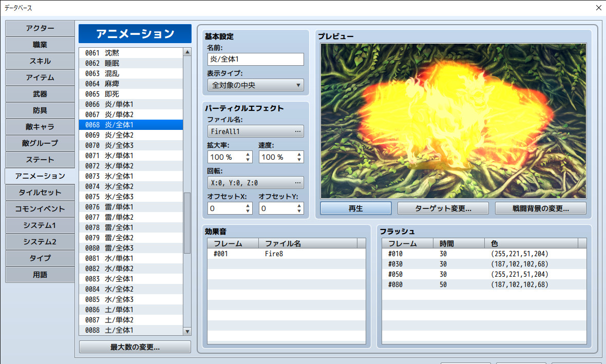This screenshot has height=364, width=606.
Task: Click inside the 名前 text field
Action: coord(255,59)
